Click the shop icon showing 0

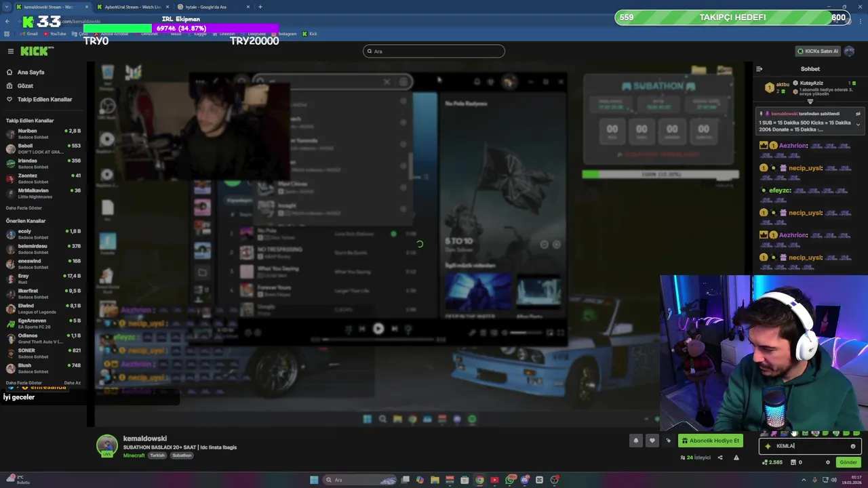pyautogui.click(x=797, y=462)
